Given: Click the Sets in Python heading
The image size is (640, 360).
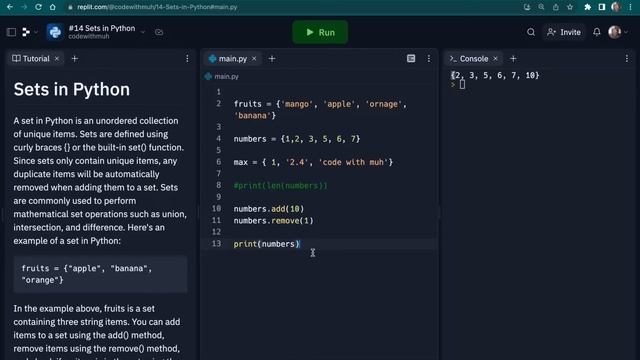Looking at the screenshot, I should click(72, 89).
